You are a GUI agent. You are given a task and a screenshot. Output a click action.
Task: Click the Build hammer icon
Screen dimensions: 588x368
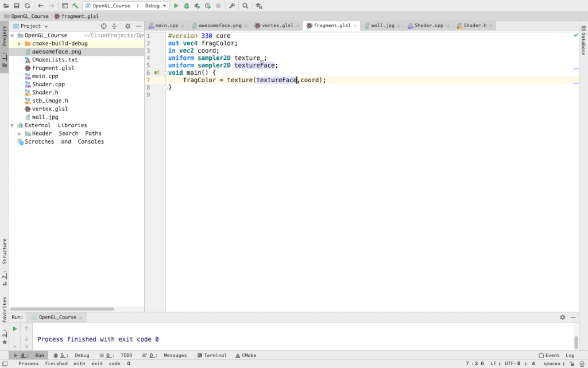pyautogui.click(x=75, y=6)
